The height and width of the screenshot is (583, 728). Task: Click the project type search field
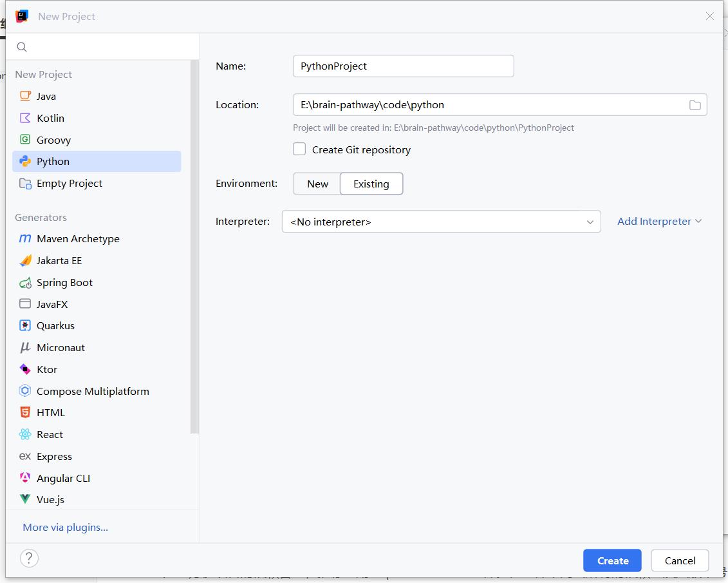tap(102, 47)
